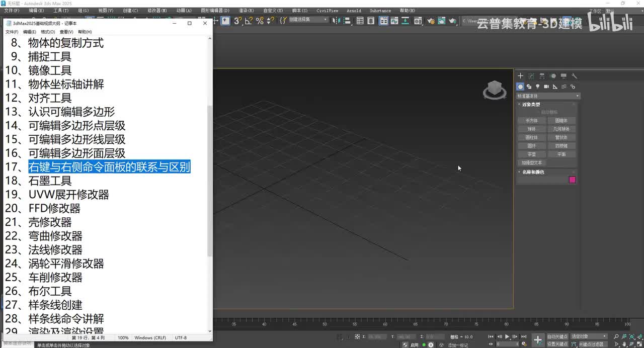Open the 渲染(R) menu
Image resolution: width=644 pixels, height=348 pixels.
(246, 11)
